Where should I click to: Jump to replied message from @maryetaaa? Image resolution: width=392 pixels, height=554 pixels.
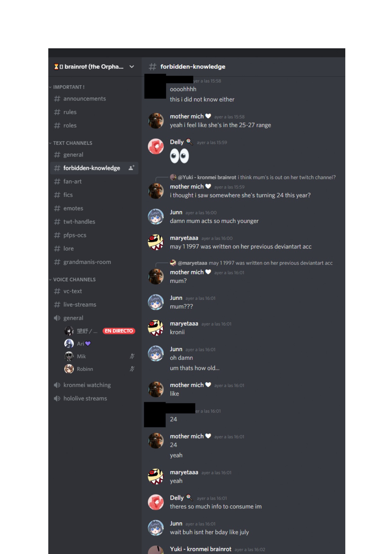click(x=255, y=263)
